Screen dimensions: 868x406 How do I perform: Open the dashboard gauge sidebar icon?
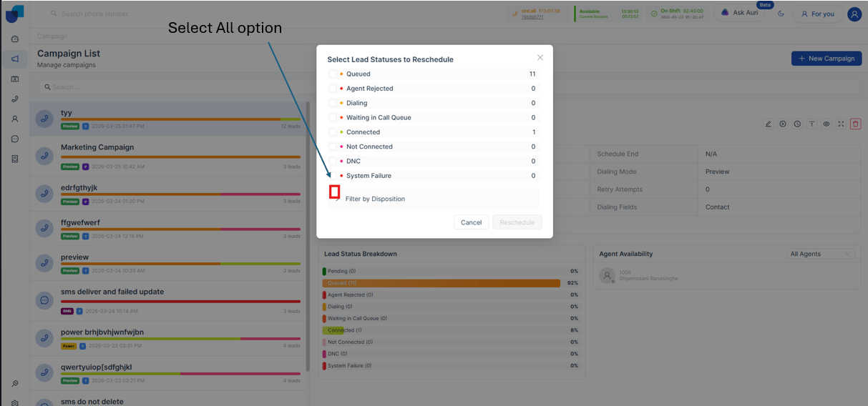coord(15,39)
